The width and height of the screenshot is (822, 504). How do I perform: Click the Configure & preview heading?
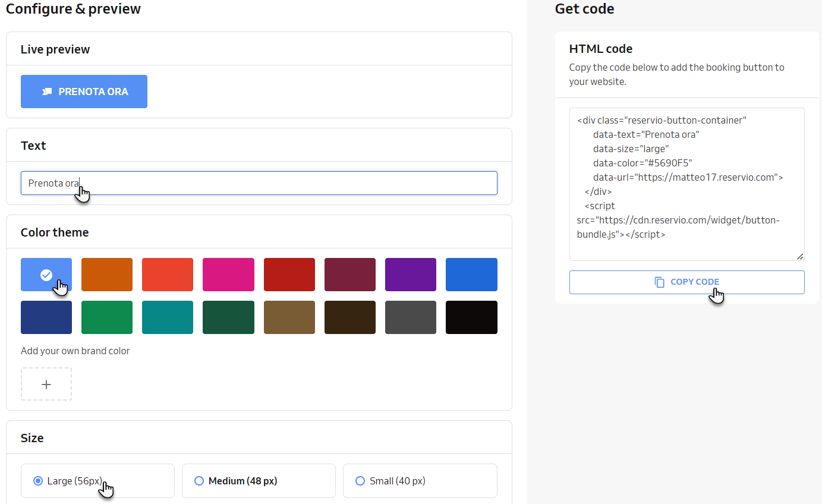click(74, 9)
